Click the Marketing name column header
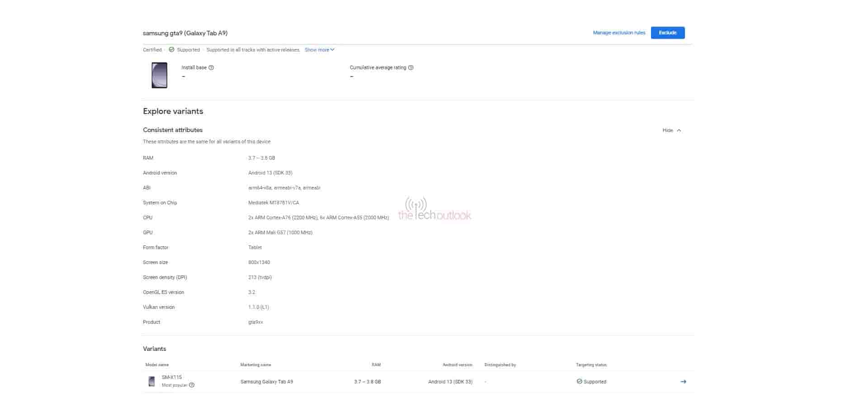This screenshot has width=868, height=416. coord(255,365)
